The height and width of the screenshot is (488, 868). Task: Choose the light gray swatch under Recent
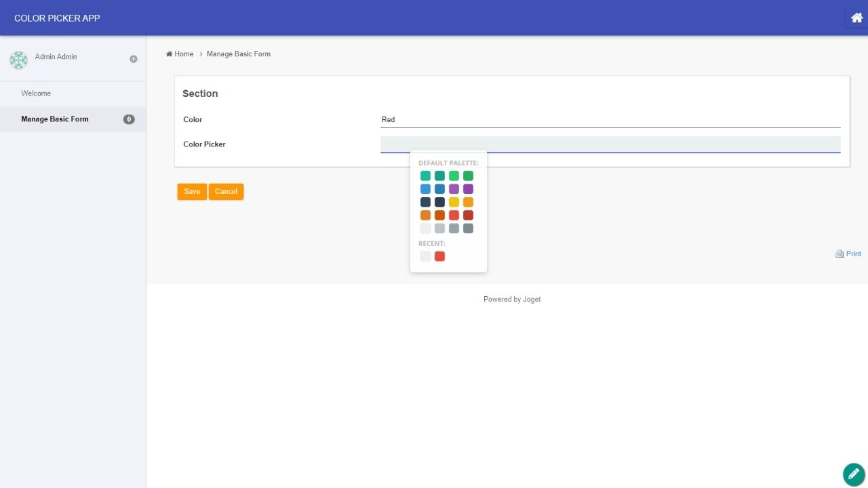(425, 256)
